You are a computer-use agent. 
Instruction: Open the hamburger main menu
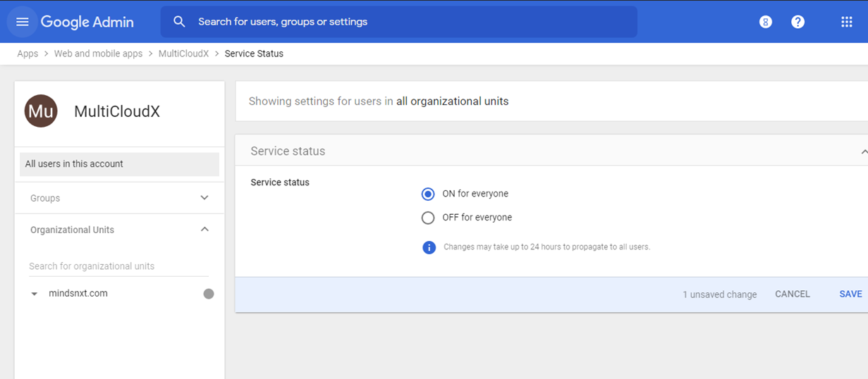click(22, 22)
